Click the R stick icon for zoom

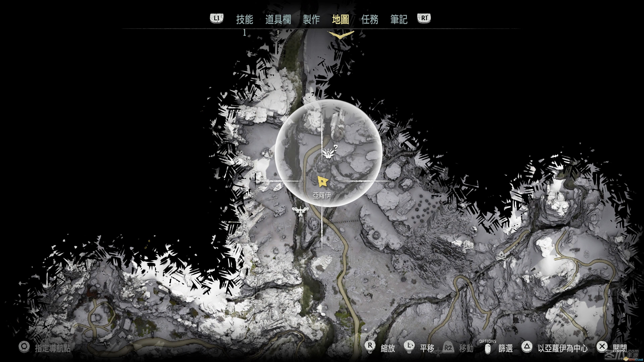(370, 347)
